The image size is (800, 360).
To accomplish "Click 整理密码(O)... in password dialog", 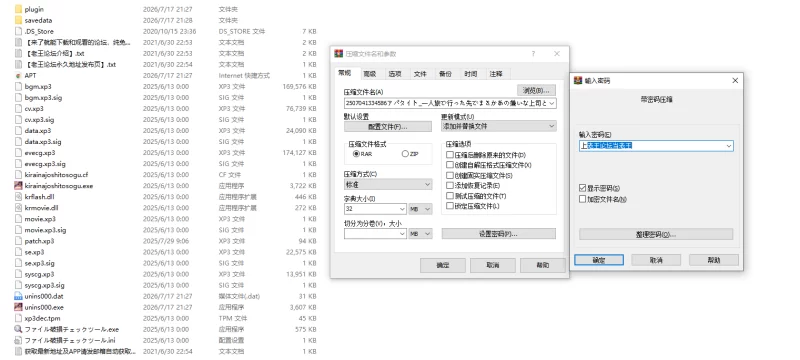I will click(656, 235).
